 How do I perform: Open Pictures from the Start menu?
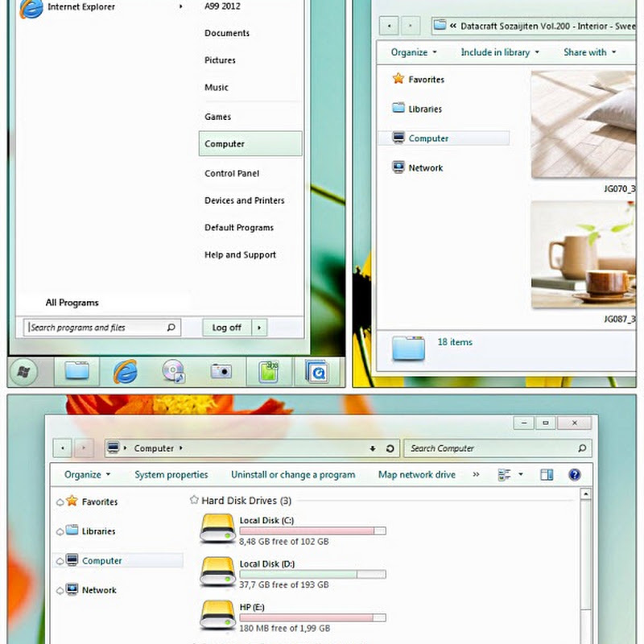point(220,60)
